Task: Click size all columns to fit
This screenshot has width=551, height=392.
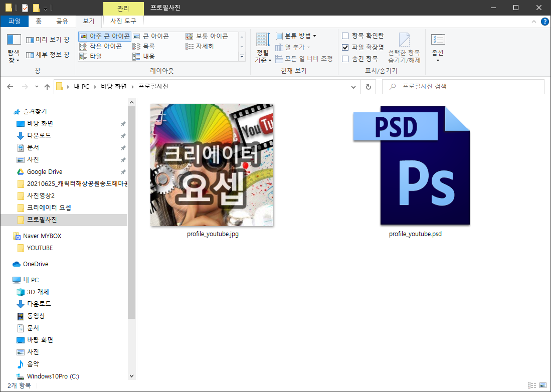Action: (x=304, y=59)
